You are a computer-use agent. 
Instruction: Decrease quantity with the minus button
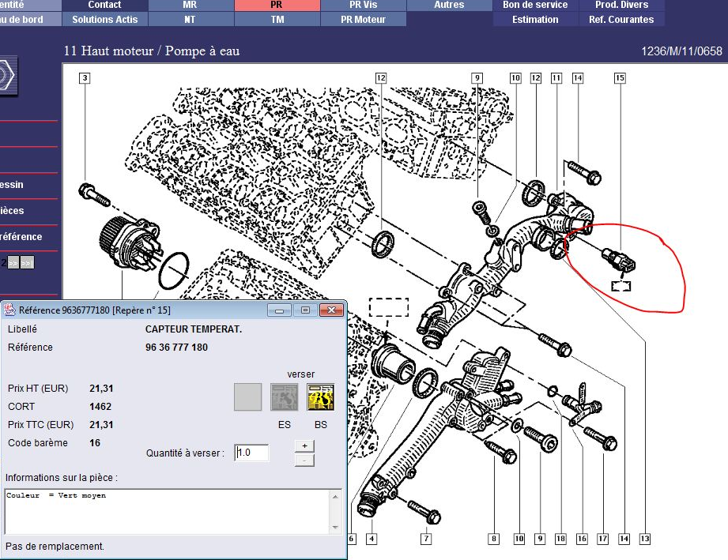(304, 460)
